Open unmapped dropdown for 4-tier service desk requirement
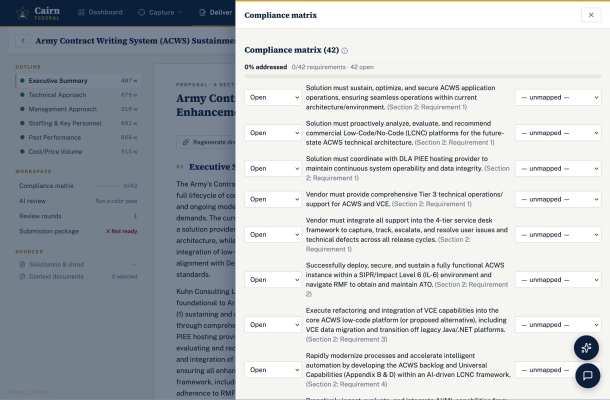 [558, 235]
